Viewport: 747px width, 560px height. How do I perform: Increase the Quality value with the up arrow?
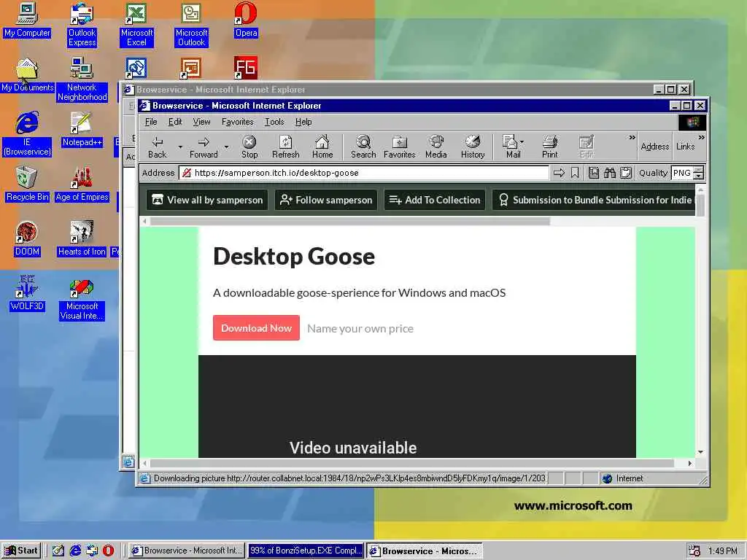coord(699,169)
